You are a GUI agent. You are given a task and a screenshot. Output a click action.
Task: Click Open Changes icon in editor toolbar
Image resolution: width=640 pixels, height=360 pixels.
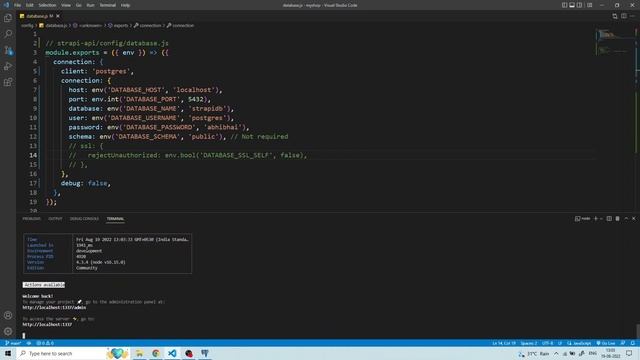click(x=615, y=16)
